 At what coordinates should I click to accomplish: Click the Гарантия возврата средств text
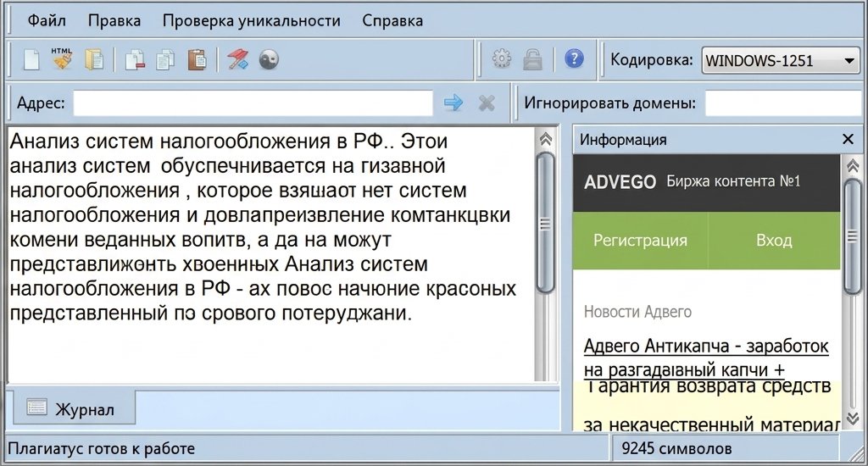pyautogui.click(x=708, y=386)
